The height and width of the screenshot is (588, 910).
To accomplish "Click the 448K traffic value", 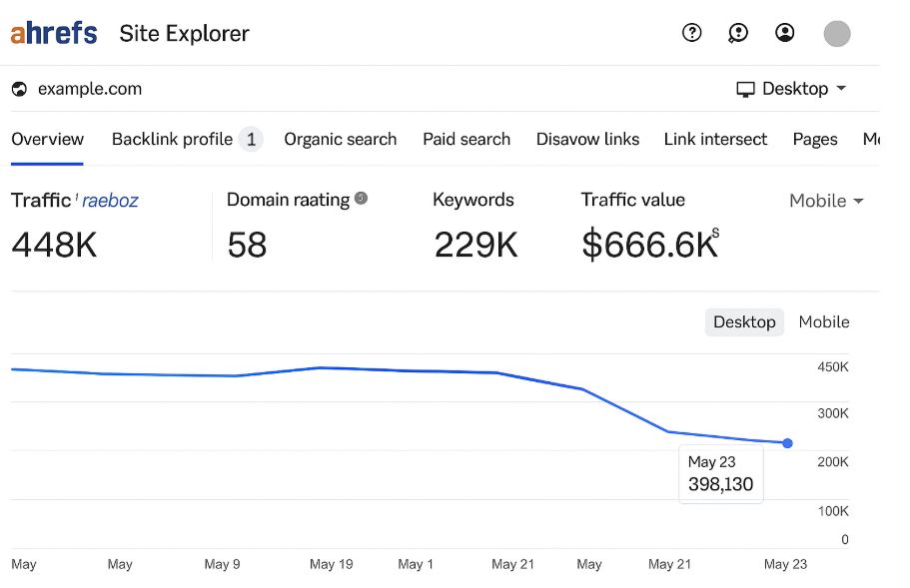I will pyautogui.click(x=54, y=245).
